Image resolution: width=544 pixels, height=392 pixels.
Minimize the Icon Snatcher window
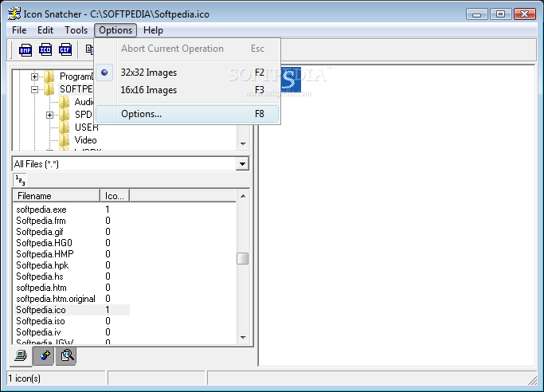pyautogui.click(x=477, y=14)
